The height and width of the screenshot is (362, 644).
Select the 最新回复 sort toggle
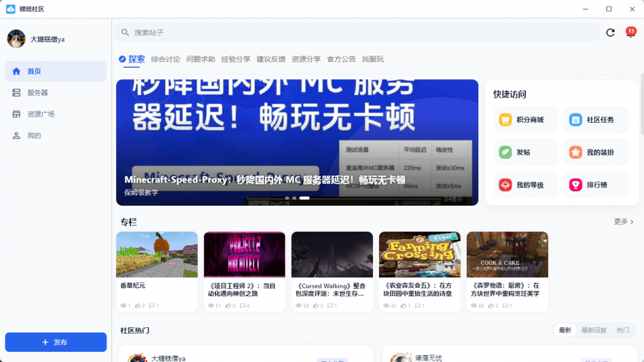[594, 330]
